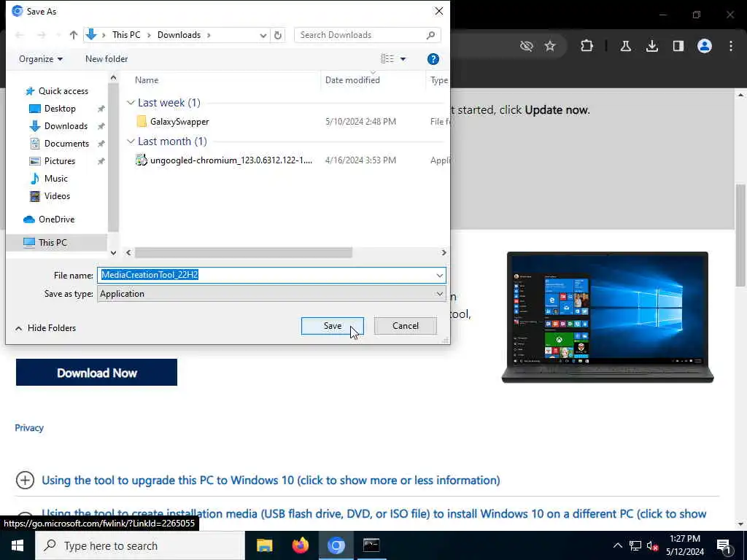This screenshot has height=560, width=747.
Task: Click the Cancel button
Action: click(406, 326)
